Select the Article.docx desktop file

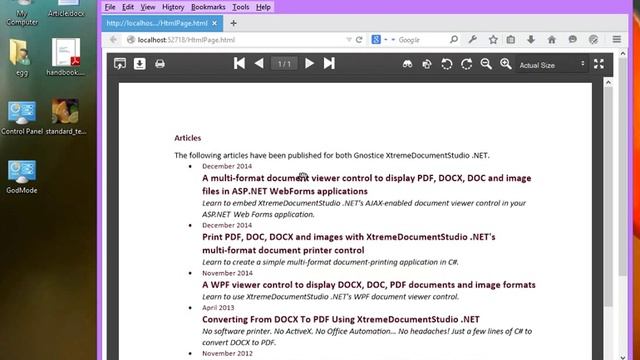coord(66,9)
